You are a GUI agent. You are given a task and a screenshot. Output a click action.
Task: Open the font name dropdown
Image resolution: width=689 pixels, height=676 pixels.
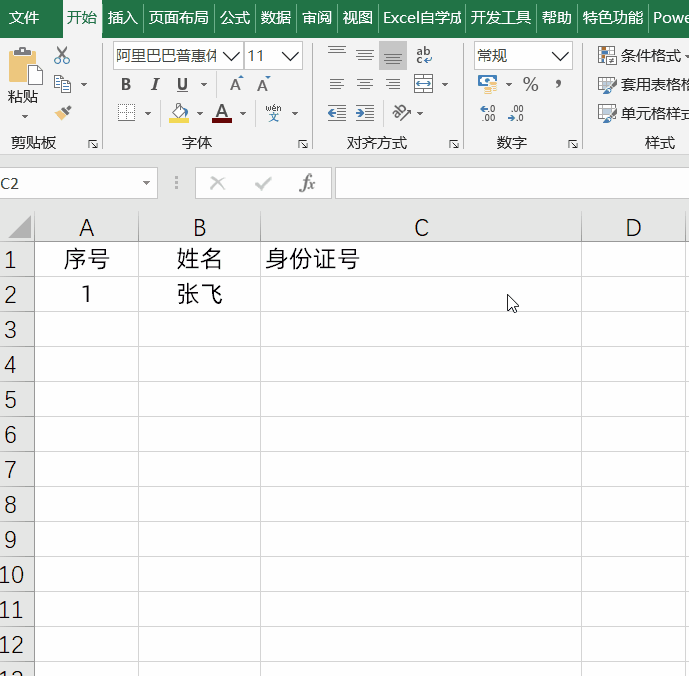tap(231, 56)
